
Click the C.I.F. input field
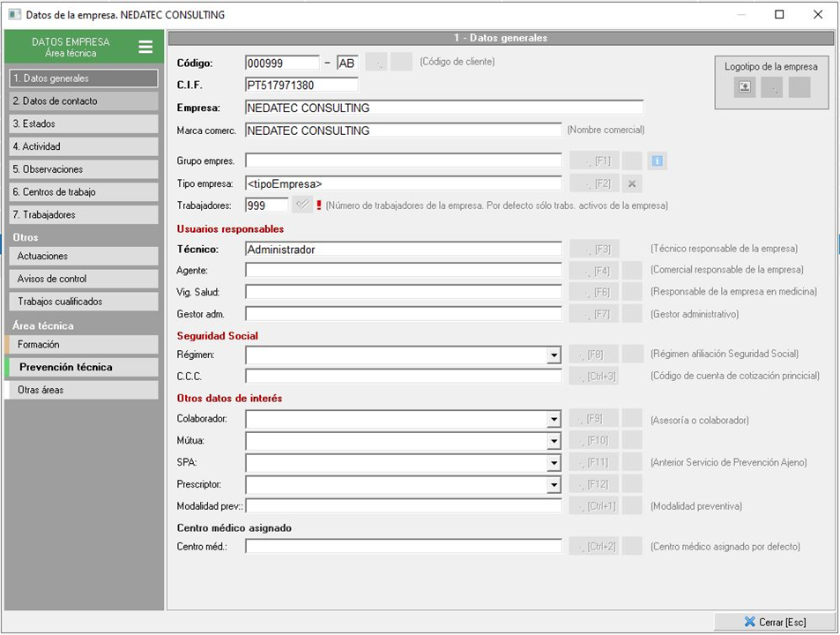pos(301,86)
